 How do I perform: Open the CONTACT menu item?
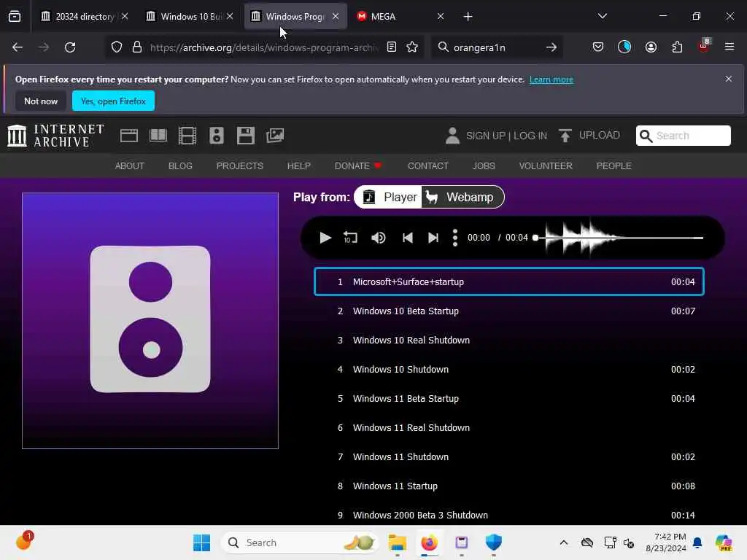tap(427, 166)
